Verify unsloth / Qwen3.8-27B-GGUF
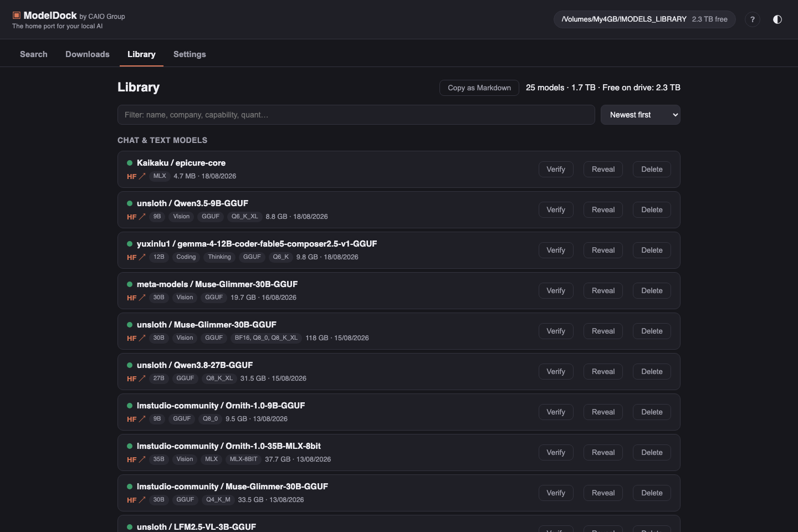The height and width of the screenshot is (532, 798). click(556, 372)
